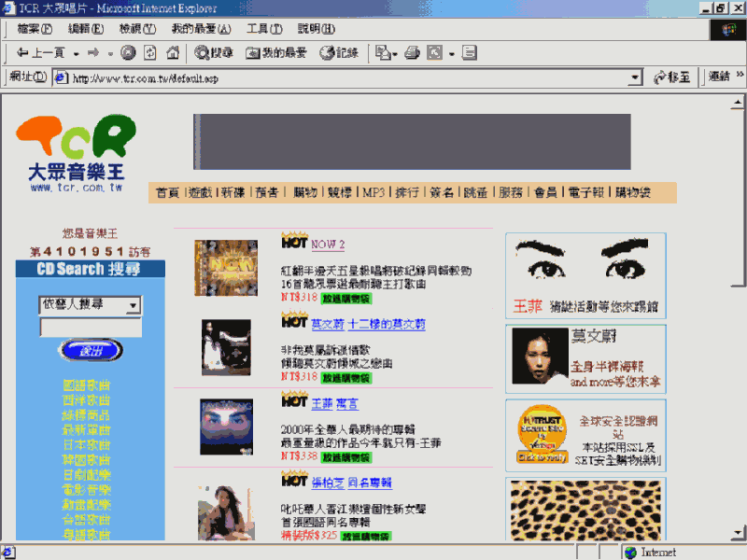Click the vertical scrollbar down arrow
This screenshot has height=560, width=747.
[738, 532]
